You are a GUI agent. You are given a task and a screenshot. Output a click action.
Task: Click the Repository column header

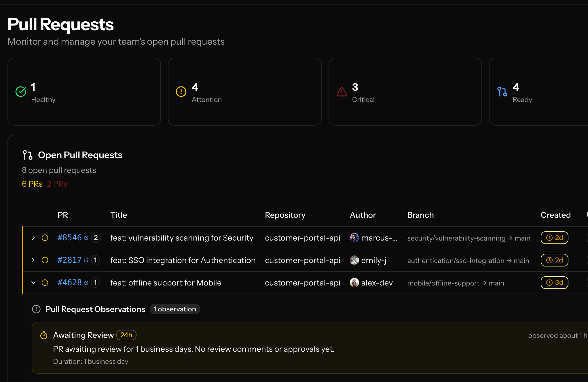point(285,215)
